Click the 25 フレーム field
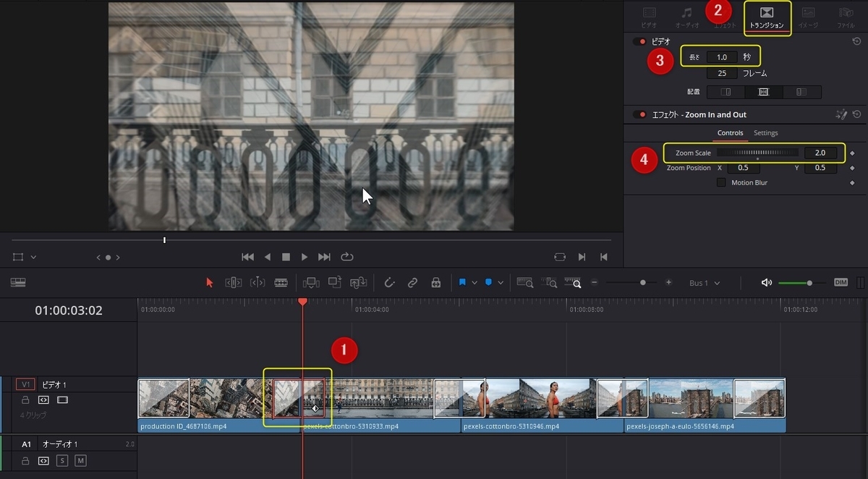868x479 pixels. tap(722, 73)
